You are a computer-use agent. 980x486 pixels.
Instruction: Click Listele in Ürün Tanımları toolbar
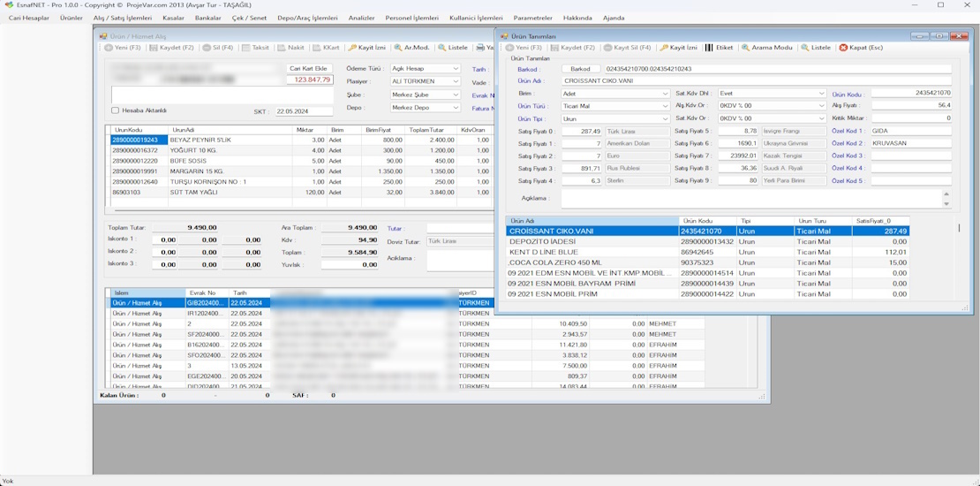(816, 48)
